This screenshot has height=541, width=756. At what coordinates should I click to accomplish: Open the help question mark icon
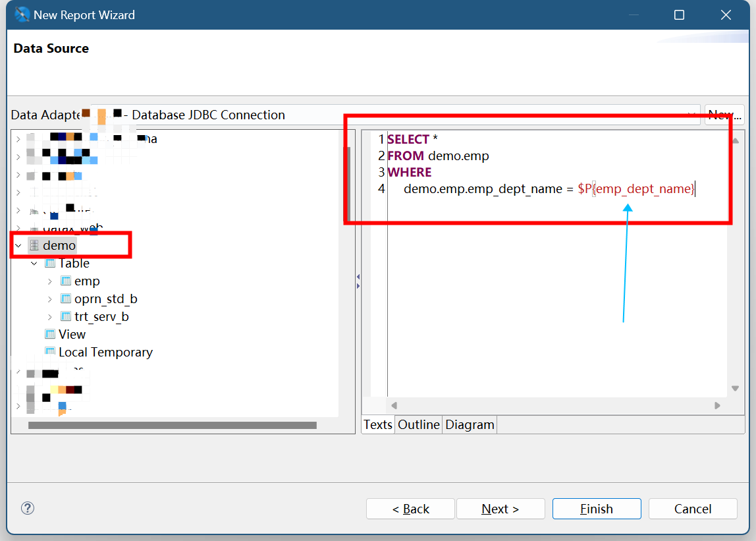pos(28,508)
